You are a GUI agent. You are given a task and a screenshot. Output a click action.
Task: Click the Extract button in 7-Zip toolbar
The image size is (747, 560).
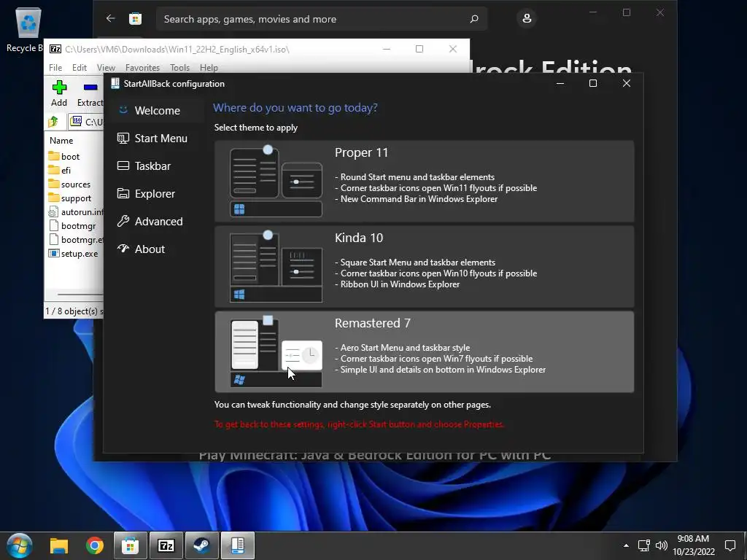[90, 93]
